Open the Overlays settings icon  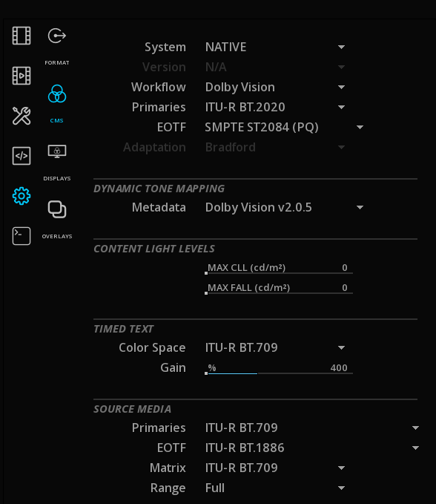coord(57,209)
